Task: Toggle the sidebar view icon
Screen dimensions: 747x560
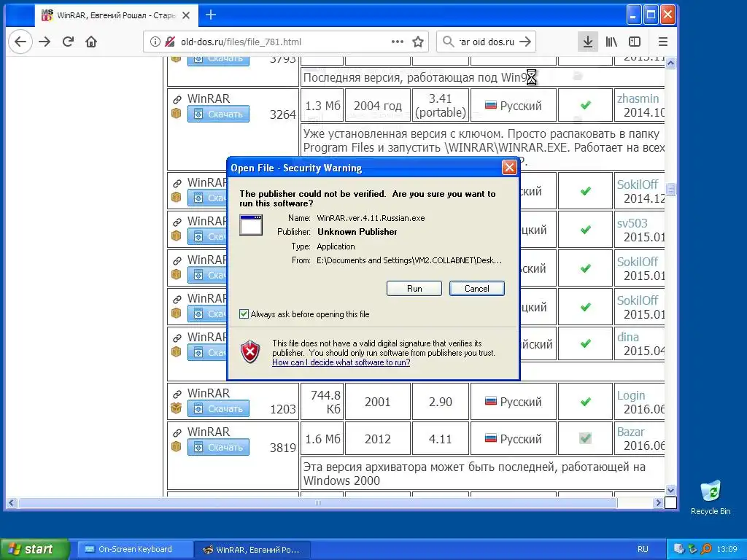Action: coord(635,42)
